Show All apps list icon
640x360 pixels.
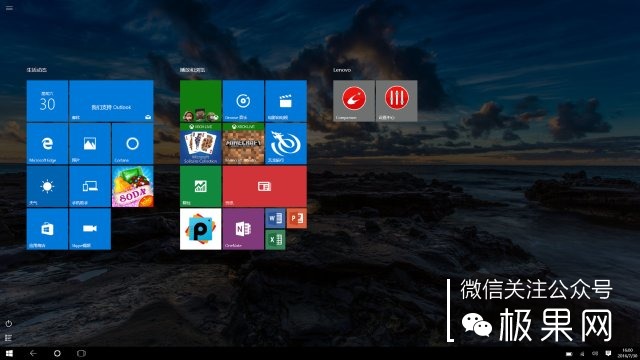tap(9, 338)
